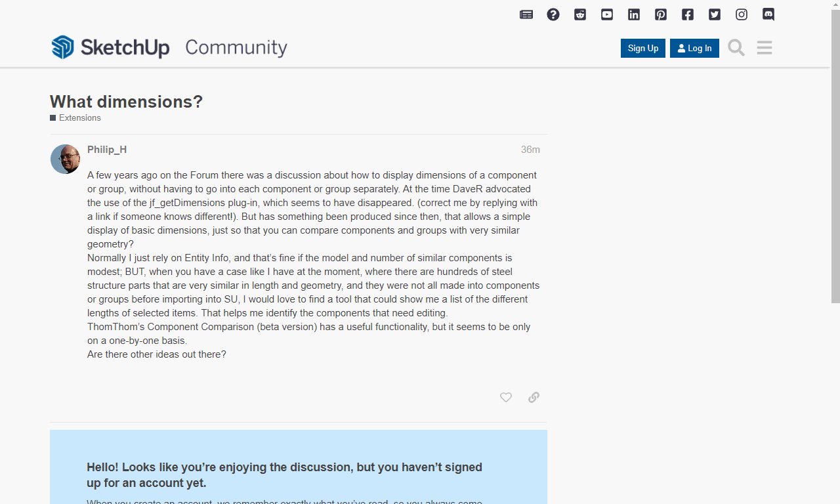The image size is (840, 504).
Task: Open the Twitter social icon
Action: point(715,14)
